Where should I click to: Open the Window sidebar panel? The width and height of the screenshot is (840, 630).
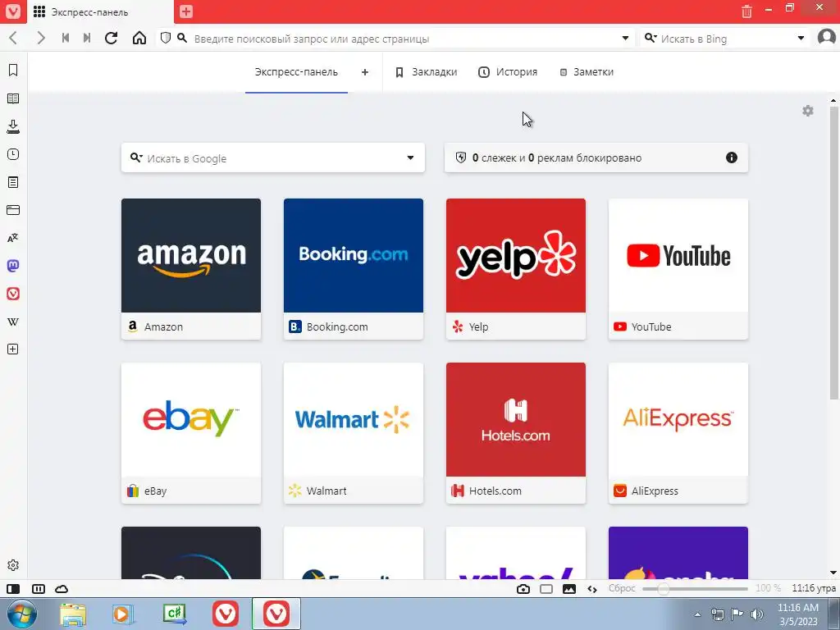coord(13,210)
